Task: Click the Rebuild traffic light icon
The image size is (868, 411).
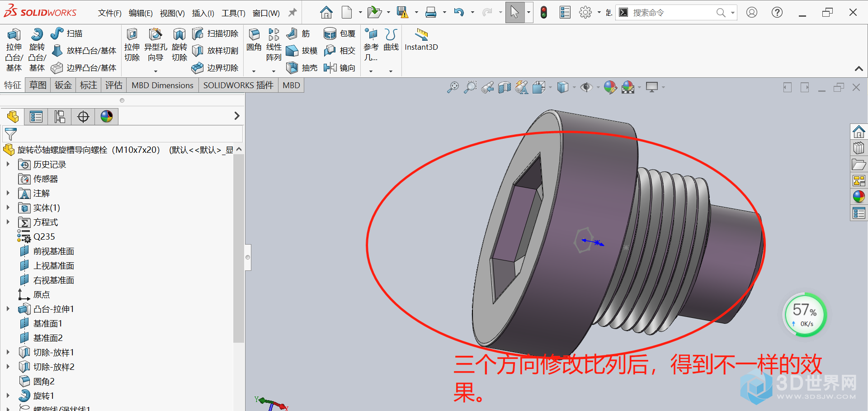Action: 544,12
